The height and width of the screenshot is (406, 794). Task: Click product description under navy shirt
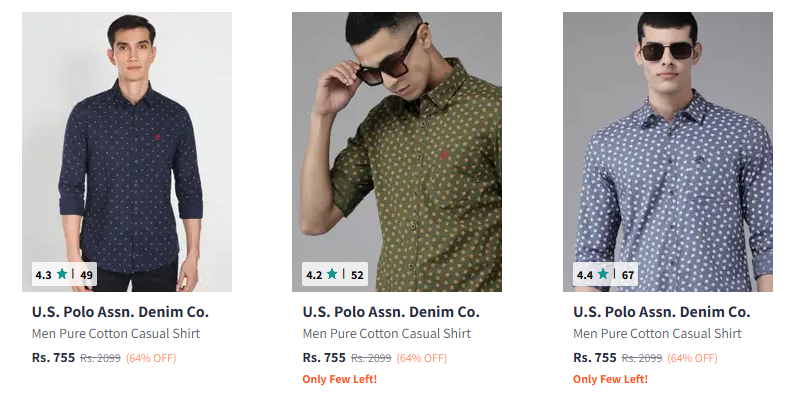pos(116,334)
